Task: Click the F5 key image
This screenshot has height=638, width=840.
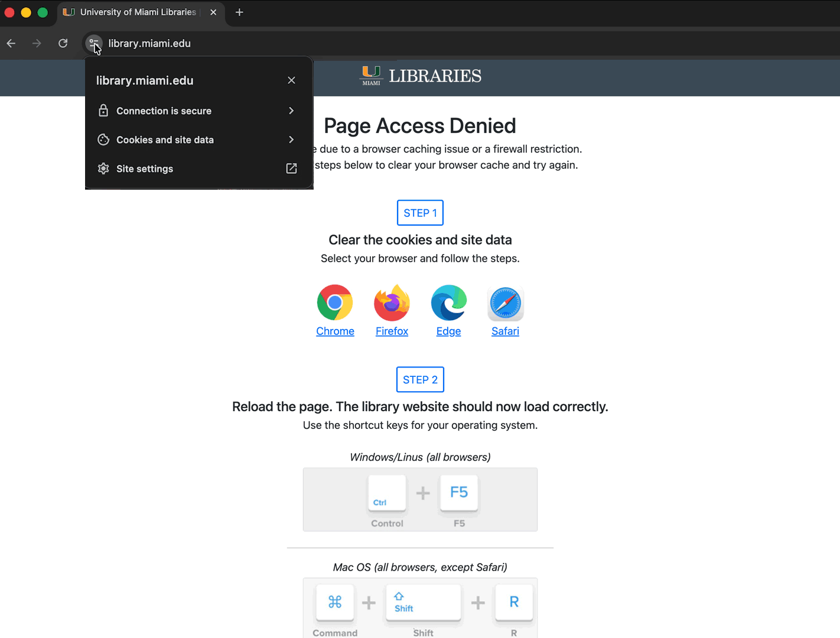Action: [x=459, y=493]
